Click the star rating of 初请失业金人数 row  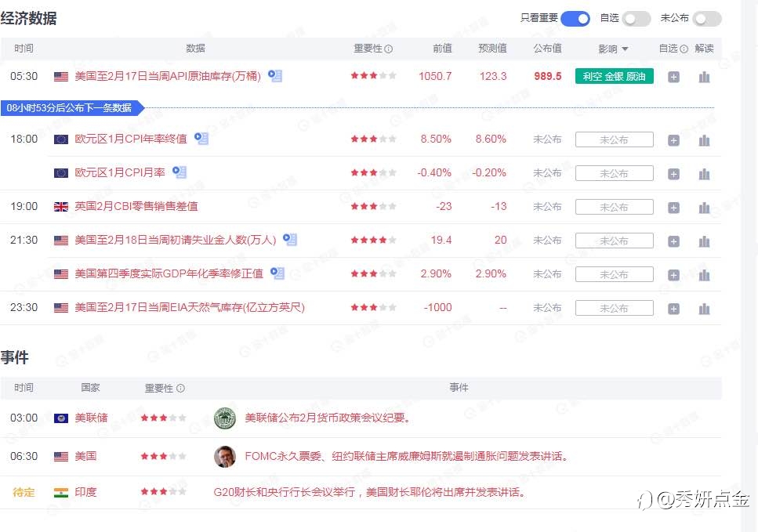point(374,240)
